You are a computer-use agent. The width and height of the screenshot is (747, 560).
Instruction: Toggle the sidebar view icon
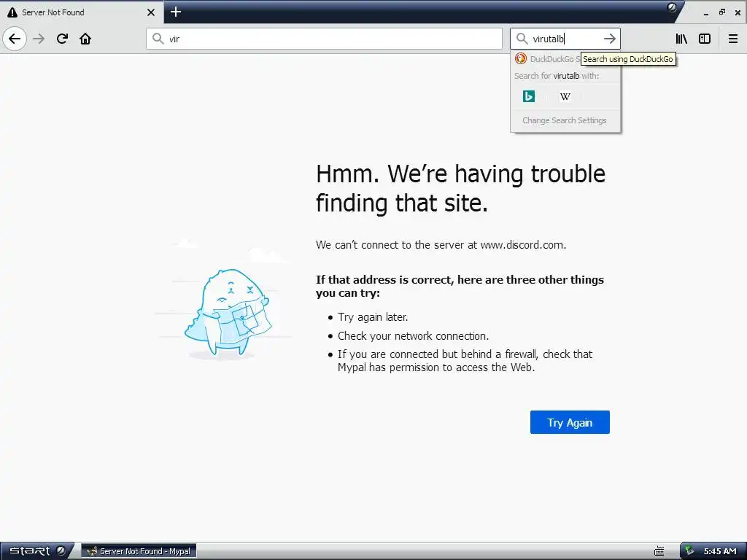coord(705,39)
